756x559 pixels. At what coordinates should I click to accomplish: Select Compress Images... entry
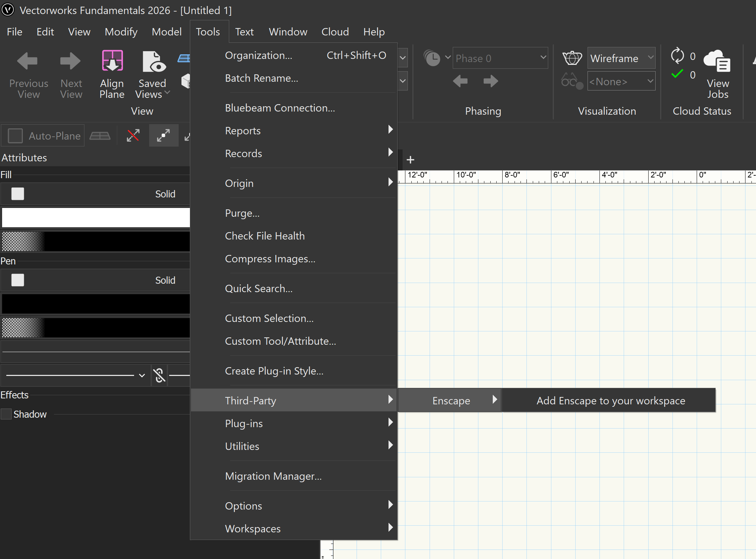click(293, 258)
